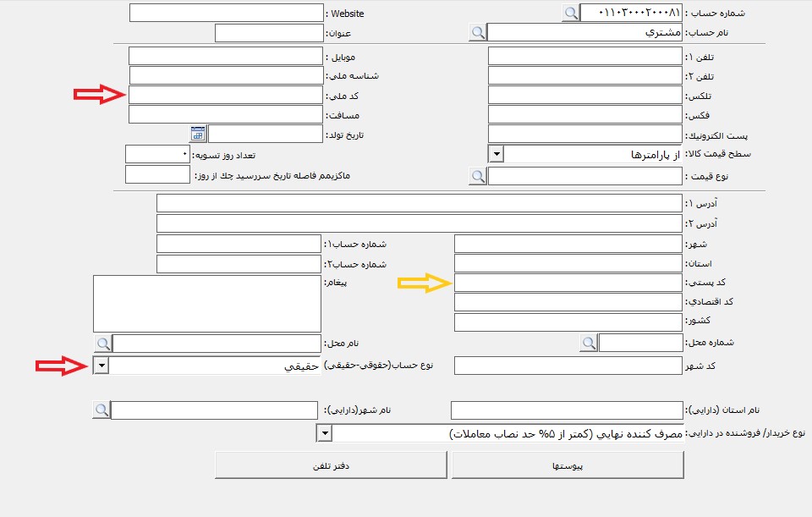Open the دفتر تلفن button
The image size is (812, 517).
pos(330,465)
